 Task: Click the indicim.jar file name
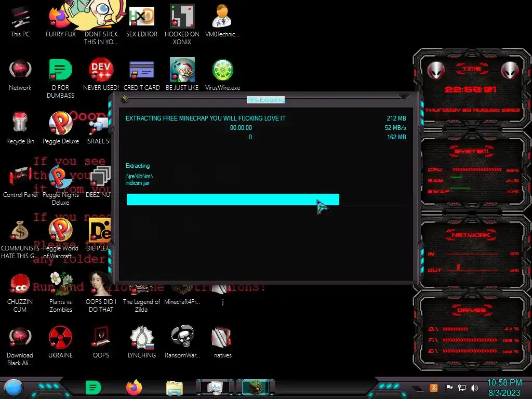pos(137,183)
